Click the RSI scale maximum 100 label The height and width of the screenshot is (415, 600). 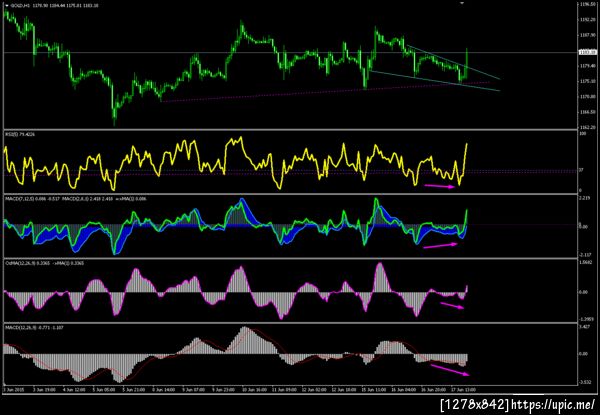(583, 134)
